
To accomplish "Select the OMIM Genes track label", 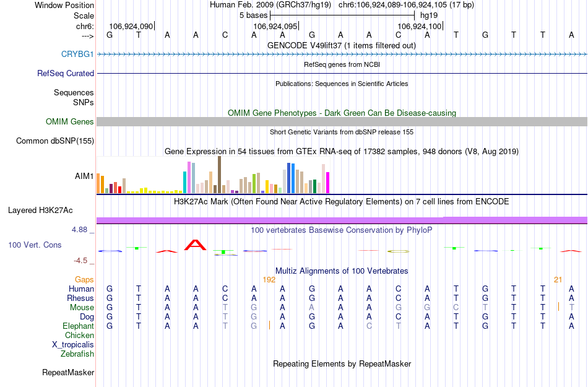I will pyautogui.click(x=69, y=121).
